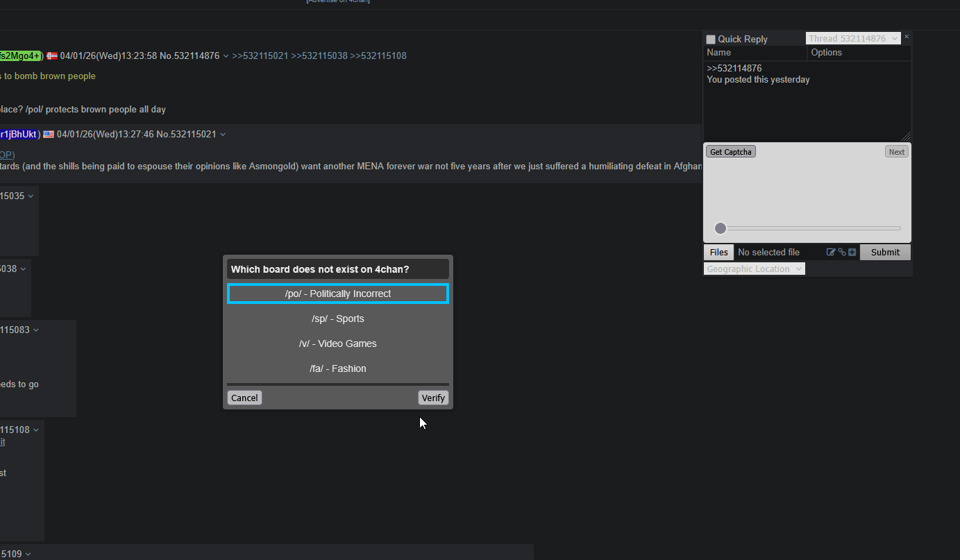Click the chain link icon in Quick Reply
This screenshot has height=560, width=960.
tap(842, 253)
